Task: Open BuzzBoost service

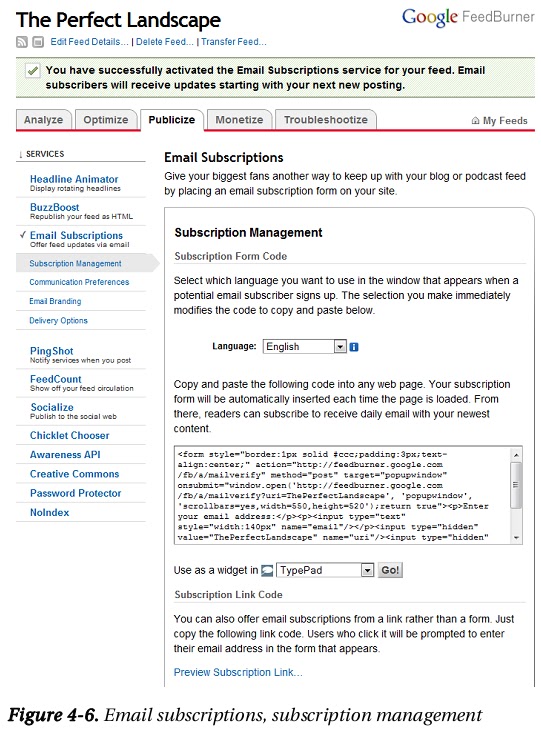Action: pyautogui.click(x=54, y=207)
